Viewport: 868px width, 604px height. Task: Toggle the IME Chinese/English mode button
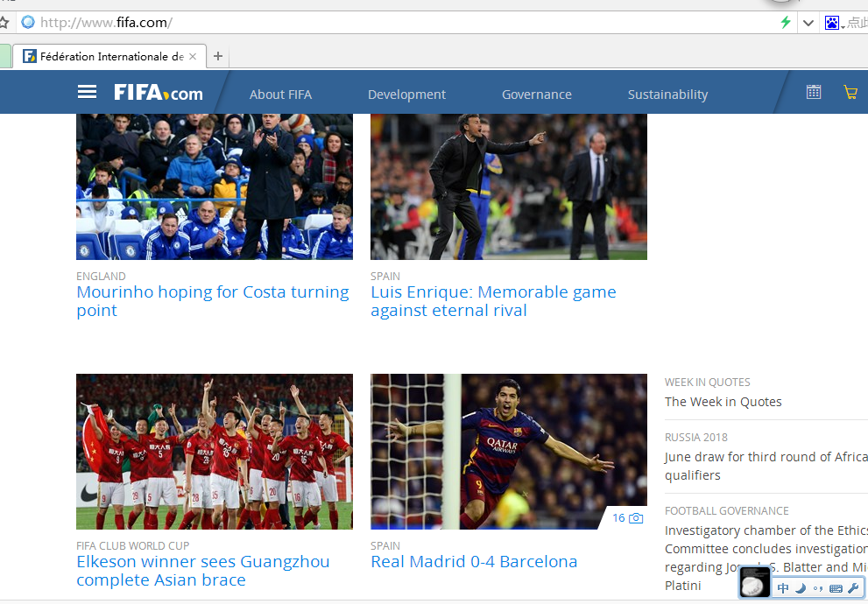pos(783,588)
